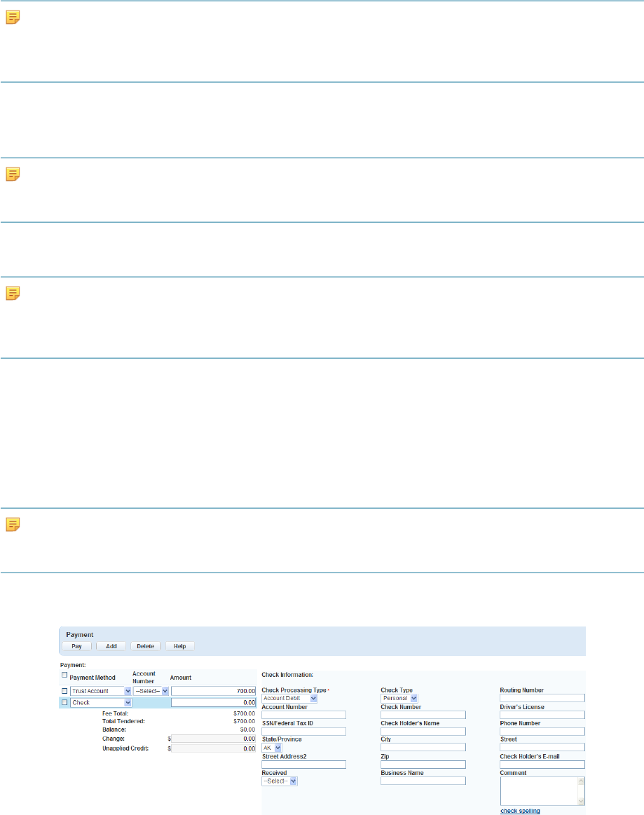
Task: Open the Check Processing Type dropdown
Action: click(289, 698)
